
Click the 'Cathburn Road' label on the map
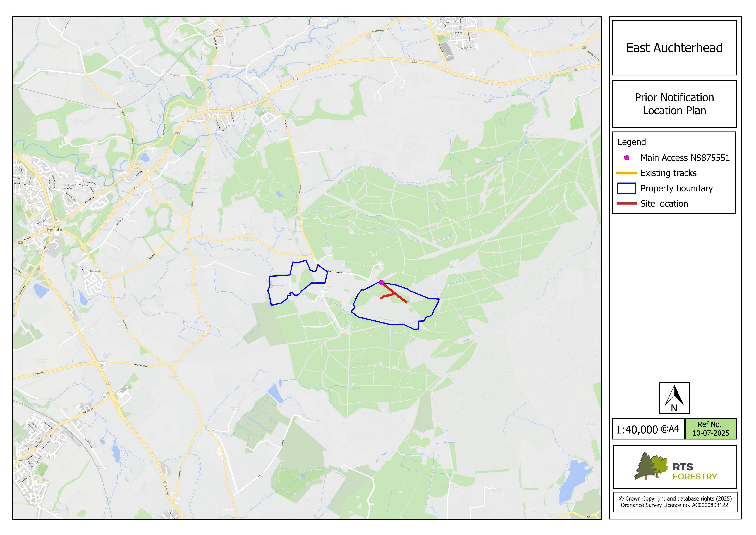coord(119,221)
